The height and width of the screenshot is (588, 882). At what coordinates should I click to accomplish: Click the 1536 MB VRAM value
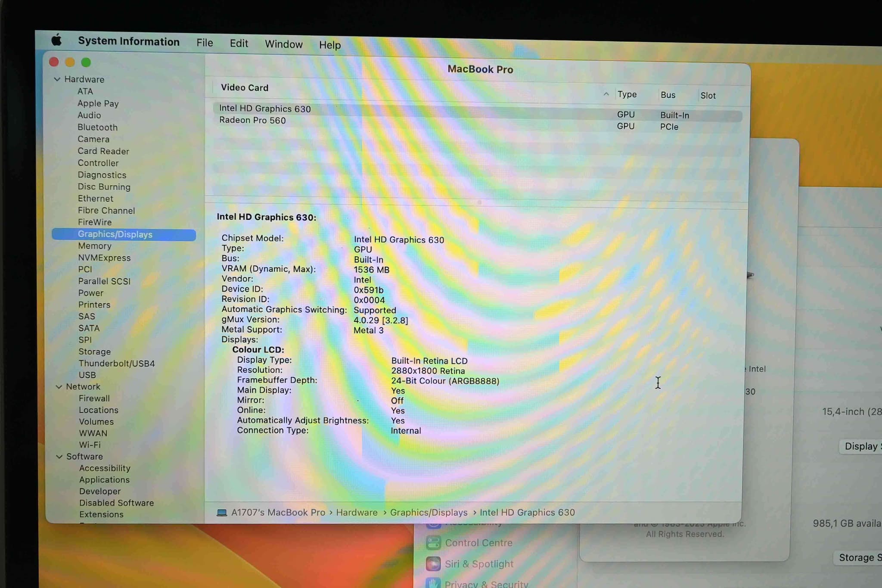pos(371,270)
